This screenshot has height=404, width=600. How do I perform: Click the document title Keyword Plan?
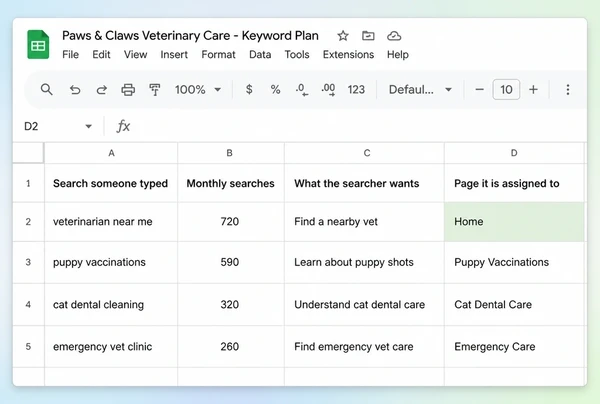tap(190, 36)
